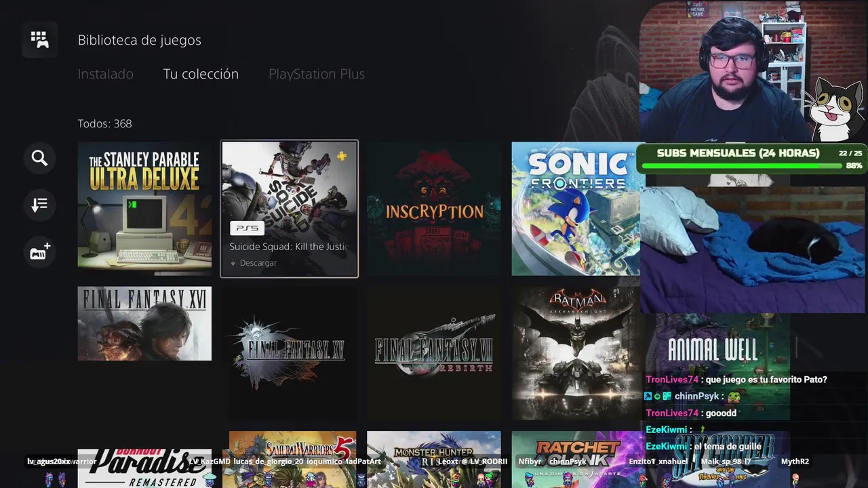This screenshot has height=488, width=868.
Task: Click the cartoon cat sticker on the webcam
Action: pyautogui.click(x=837, y=108)
